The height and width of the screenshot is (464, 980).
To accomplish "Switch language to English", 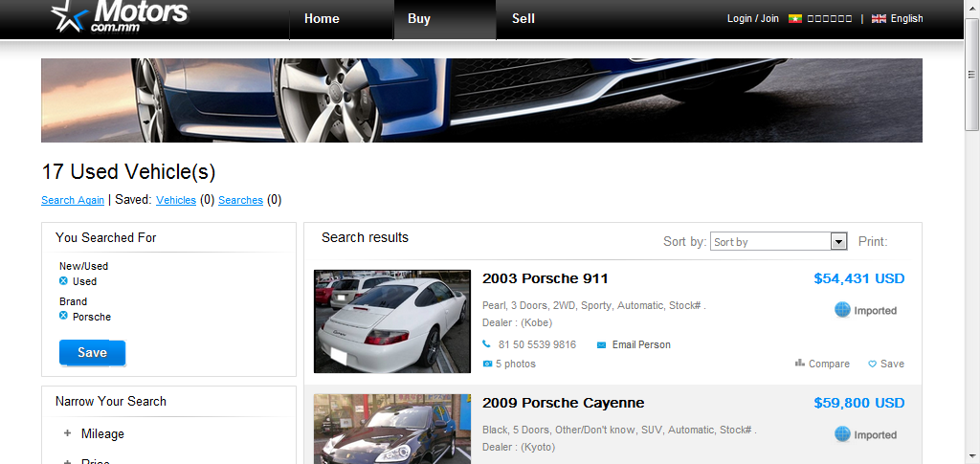I will click(x=907, y=19).
